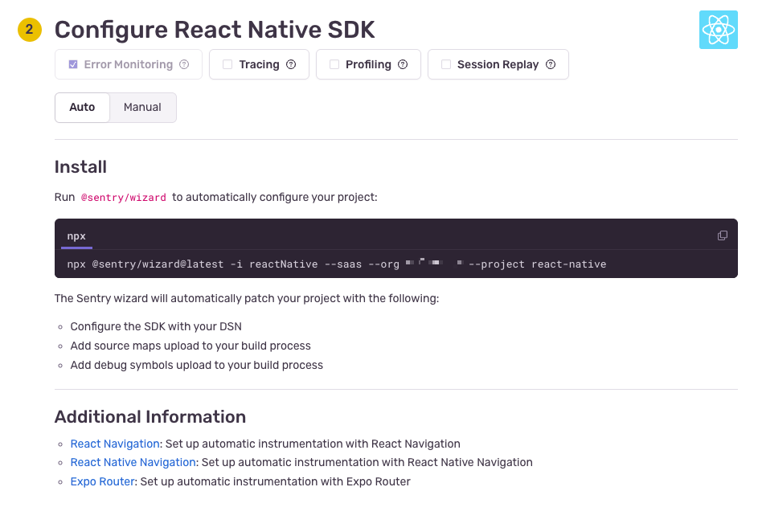The image size is (758, 532).
Task: Switch to the Manual setup tab
Action: pos(142,107)
